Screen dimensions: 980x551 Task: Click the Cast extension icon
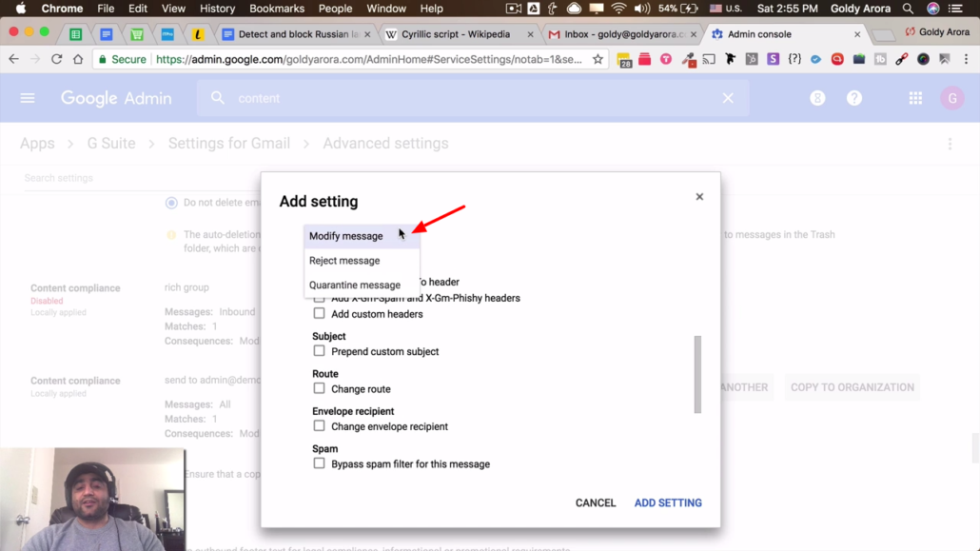coord(709,59)
